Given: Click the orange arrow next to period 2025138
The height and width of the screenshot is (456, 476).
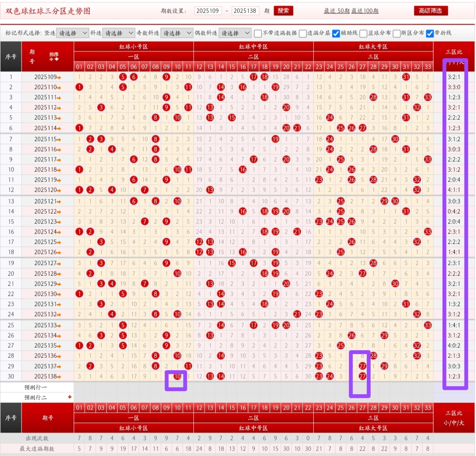Looking at the screenshot, I should click(x=59, y=377).
